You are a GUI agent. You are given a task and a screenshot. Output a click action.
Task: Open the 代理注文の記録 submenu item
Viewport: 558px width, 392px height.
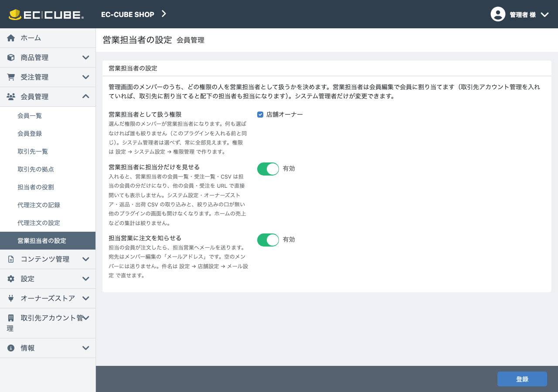48,205
